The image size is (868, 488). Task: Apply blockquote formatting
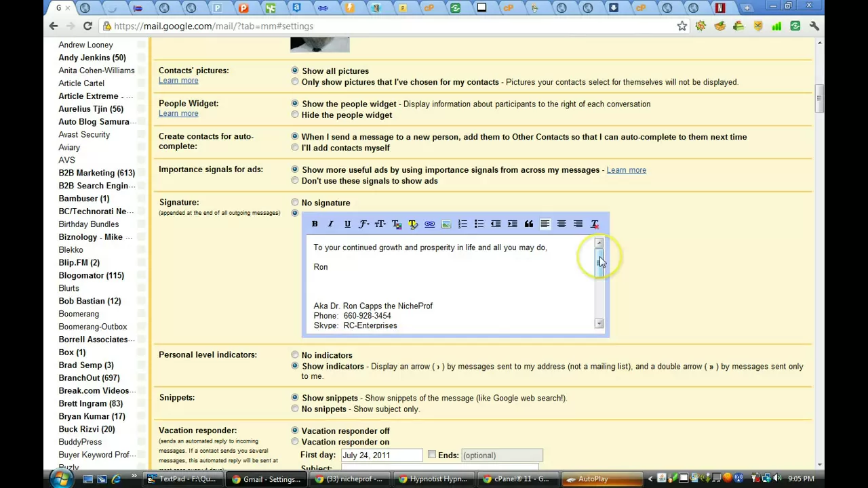[528, 224]
